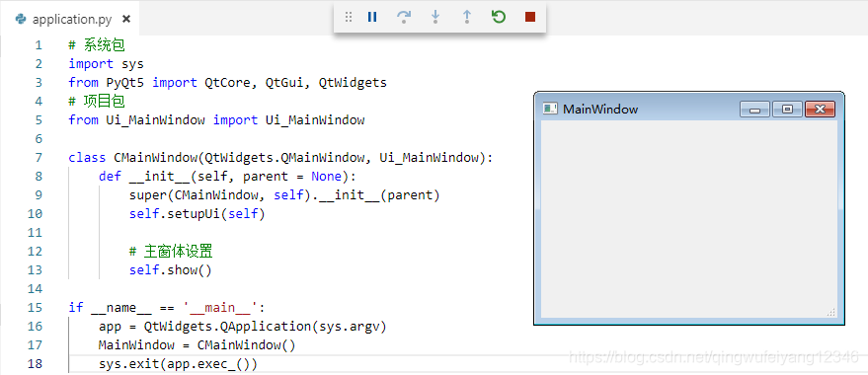Click the Step Out debug arrow
This screenshot has width=868, height=375.
(x=467, y=17)
